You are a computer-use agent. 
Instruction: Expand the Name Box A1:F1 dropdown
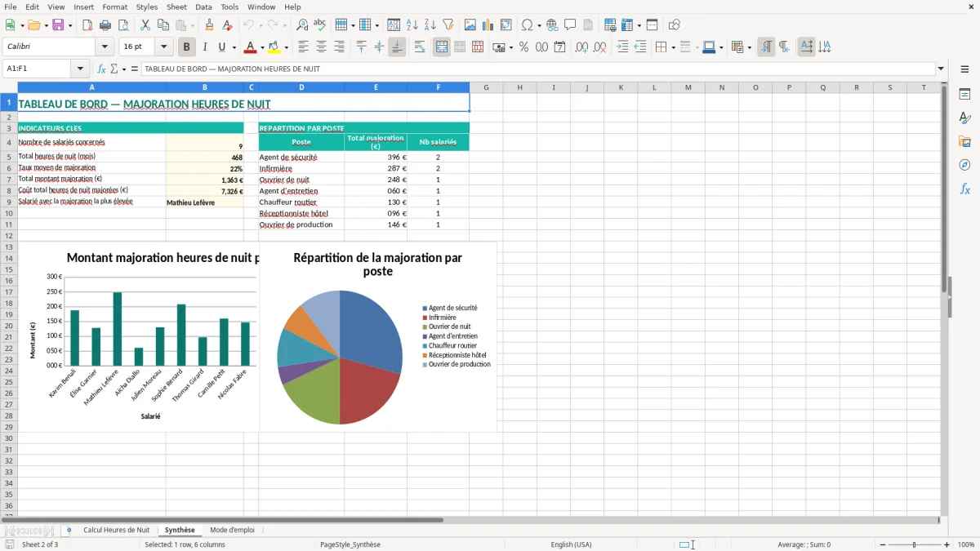[80, 69]
